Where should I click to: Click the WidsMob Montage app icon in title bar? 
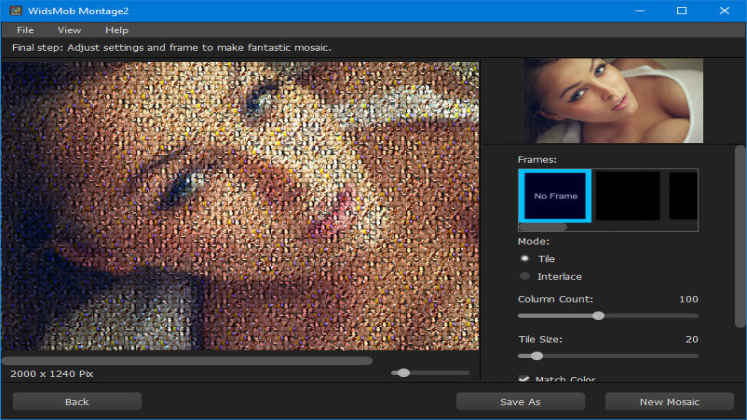[14, 10]
